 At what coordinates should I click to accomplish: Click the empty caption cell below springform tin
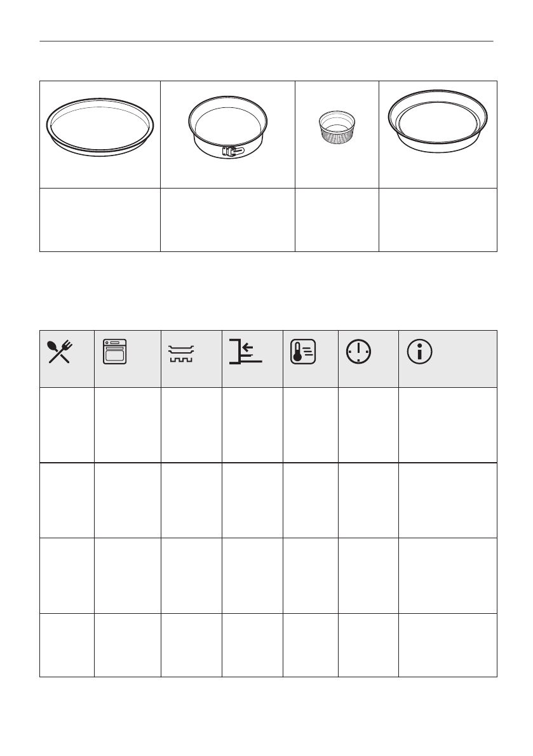click(227, 220)
